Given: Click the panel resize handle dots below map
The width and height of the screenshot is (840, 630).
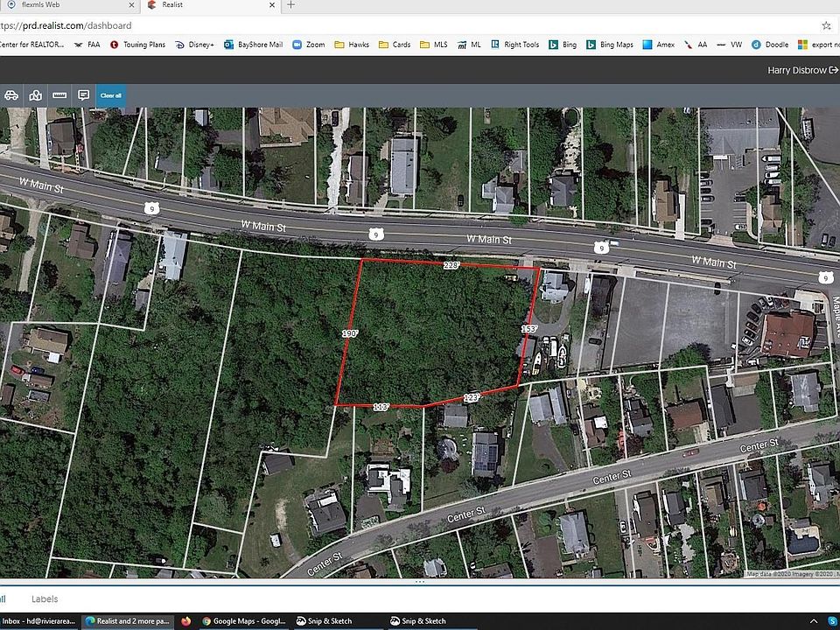Looking at the screenshot, I should (419, 581).
